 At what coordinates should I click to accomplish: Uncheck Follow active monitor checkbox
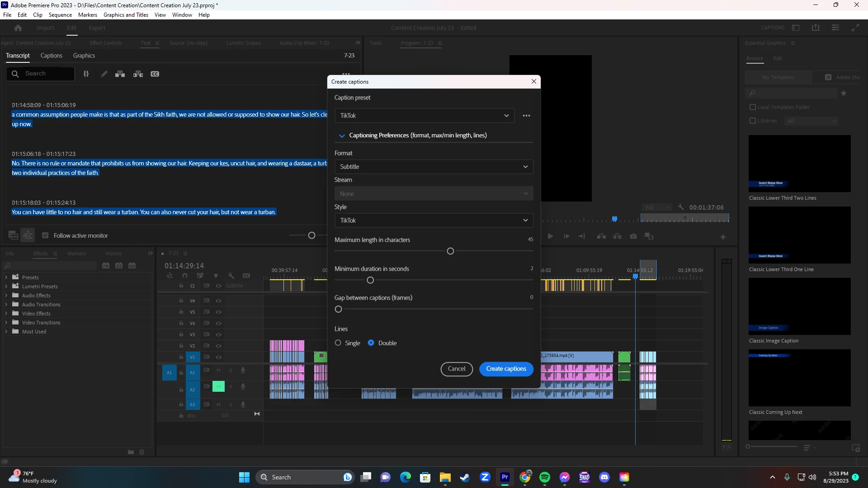pos(45,235)
